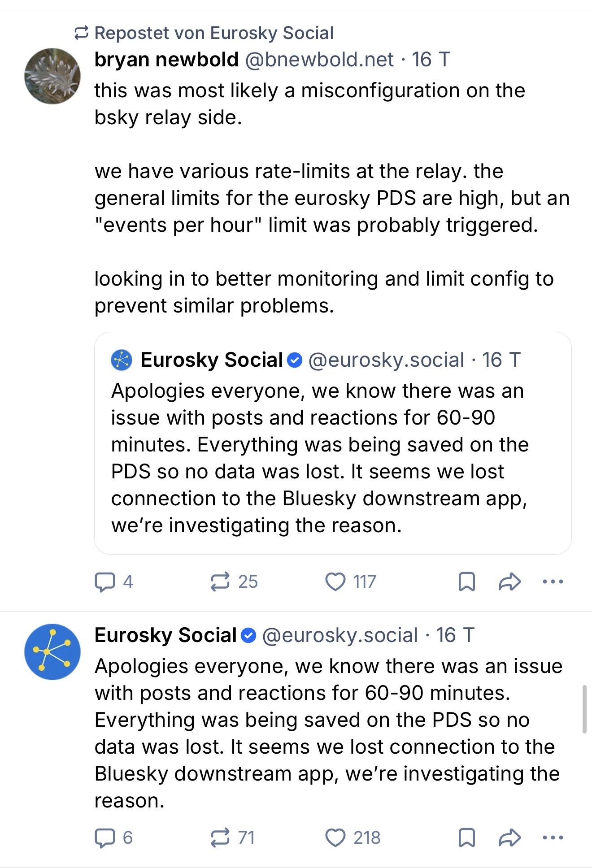Open the bottom post's @eurosky.social handle
The image size is (592, 868).
tap(340, 635)
